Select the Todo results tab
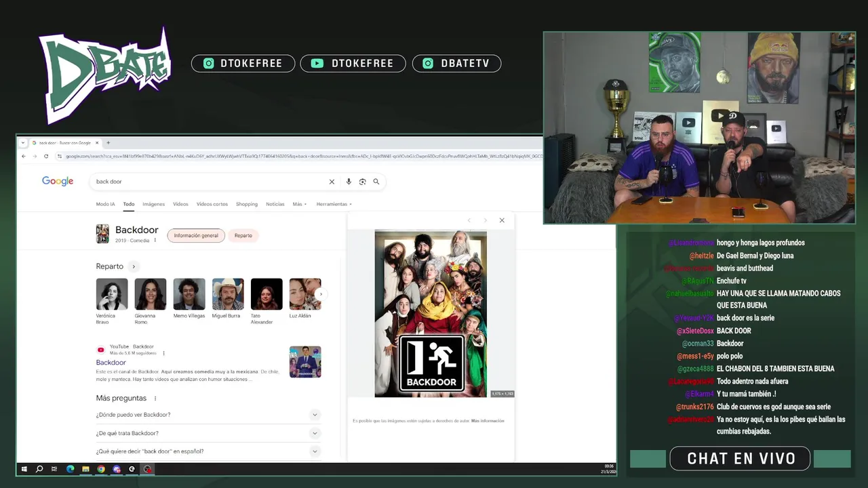The height and width of the screenshot is (488, 868). click(129, 204)
